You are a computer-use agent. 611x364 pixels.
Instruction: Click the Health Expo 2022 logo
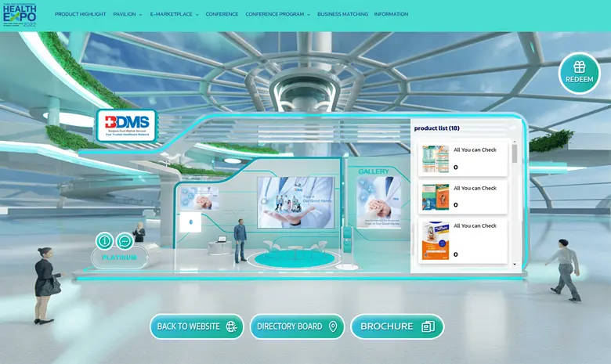(20, 15)
